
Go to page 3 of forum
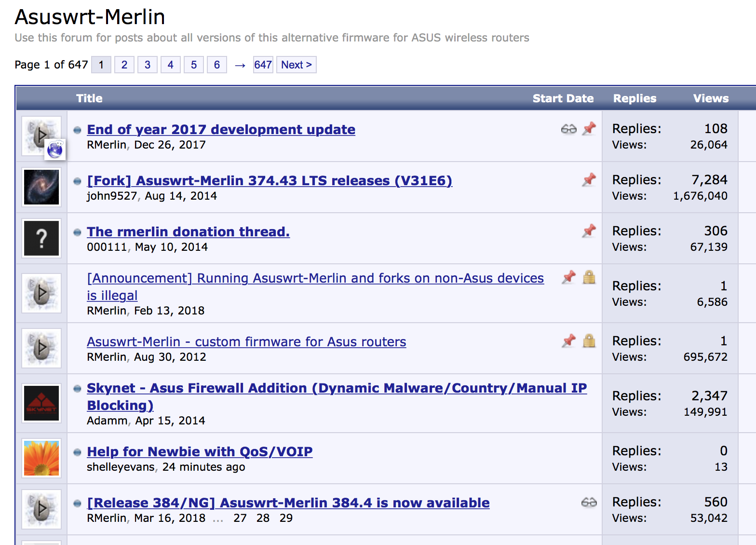[148, 65]
